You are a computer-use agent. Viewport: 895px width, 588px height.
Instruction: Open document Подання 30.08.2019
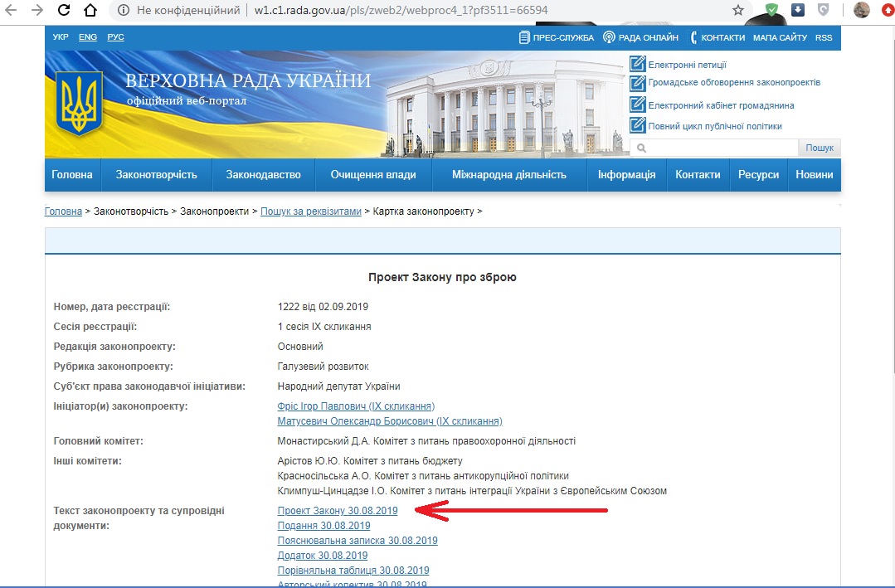coord(323,525)
